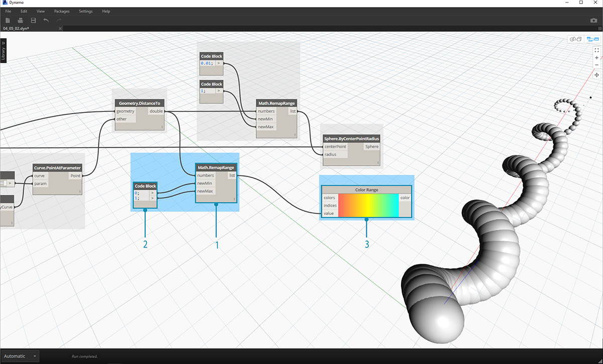Viewport: 603px width, 364px height.
Task: Open the Packages menu
Action: pyautogui.click(x=62, y=11)
